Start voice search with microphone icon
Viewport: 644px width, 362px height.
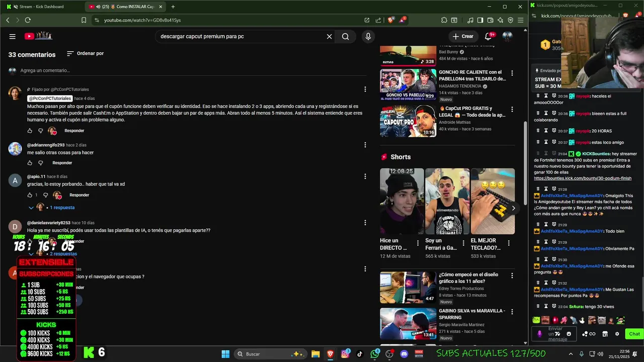point(368,36)
